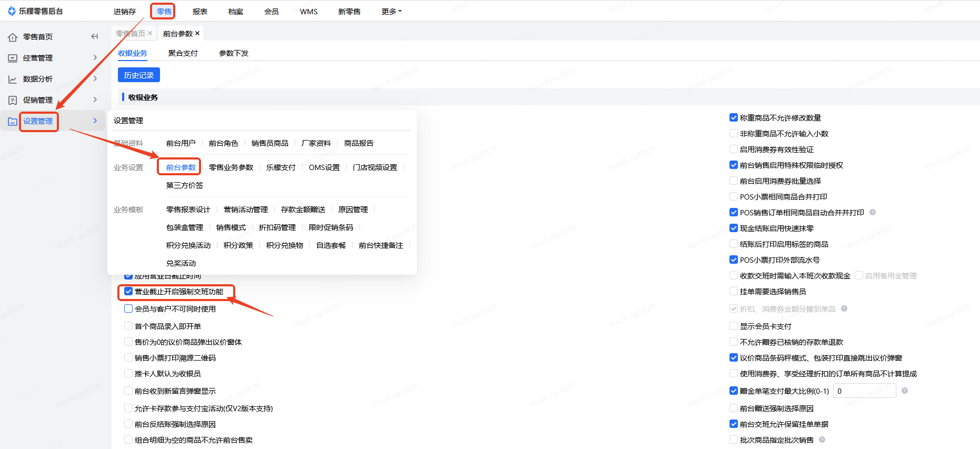Open the 更多 dropdown menu
Image resolution: width=980 pixels, height=449 pixels.
[x=392, y=12]
